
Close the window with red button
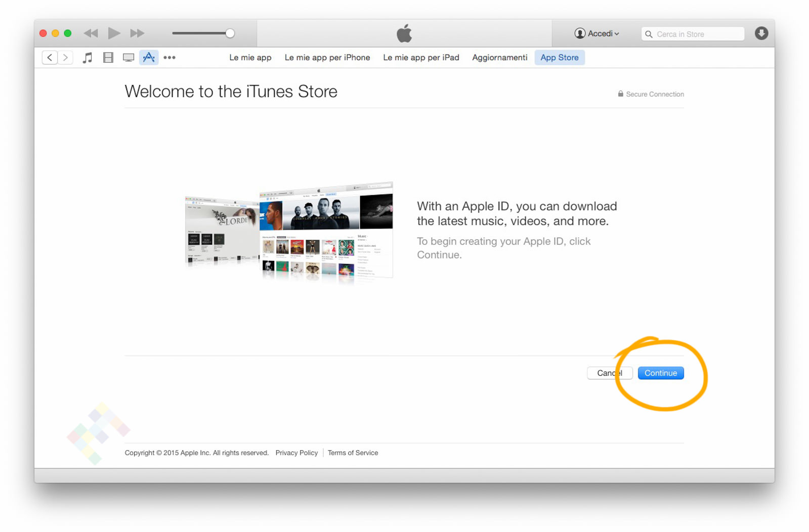(x=43, y=33)
